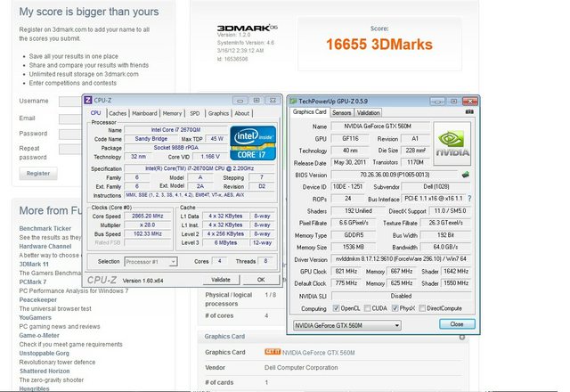Viewport: 570px width, 392px height.
Task: Click the 16655 3DMarks score text
Action: click(x=379, y=45)
